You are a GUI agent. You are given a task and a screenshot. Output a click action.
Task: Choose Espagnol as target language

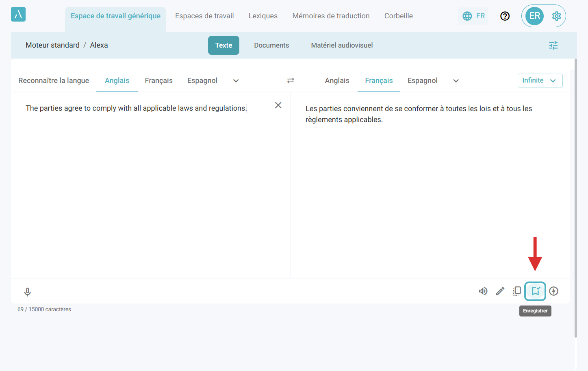422,81
